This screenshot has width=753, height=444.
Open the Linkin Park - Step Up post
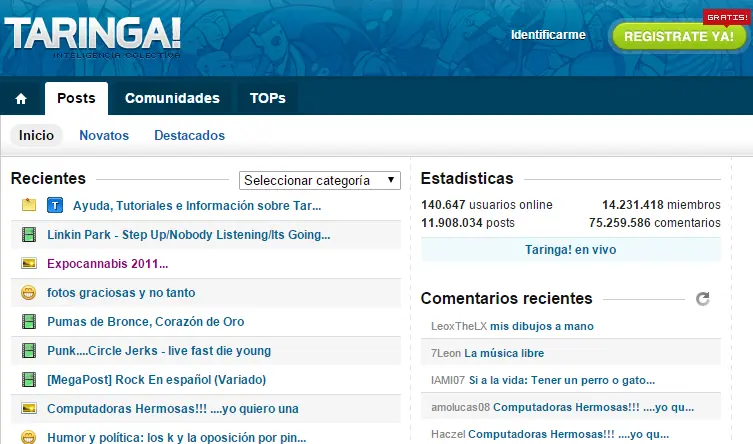189,235
